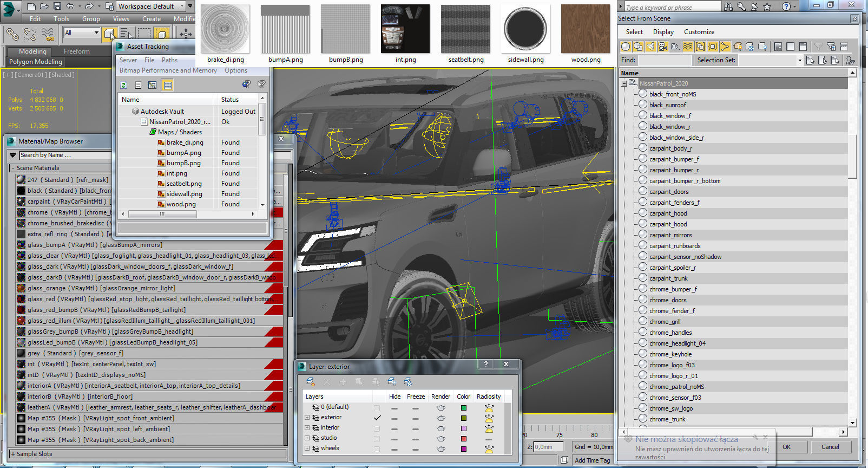868x468 pixels.
Task: Open the selection filter All dropdown
Action: click(x=82, y=32)
